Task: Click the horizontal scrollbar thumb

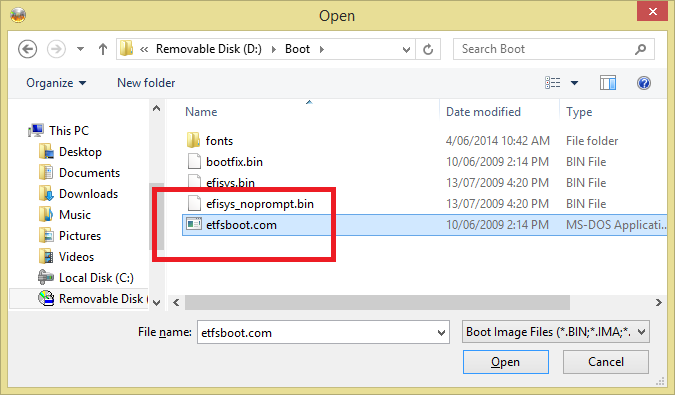Action: tap(377, 302)
